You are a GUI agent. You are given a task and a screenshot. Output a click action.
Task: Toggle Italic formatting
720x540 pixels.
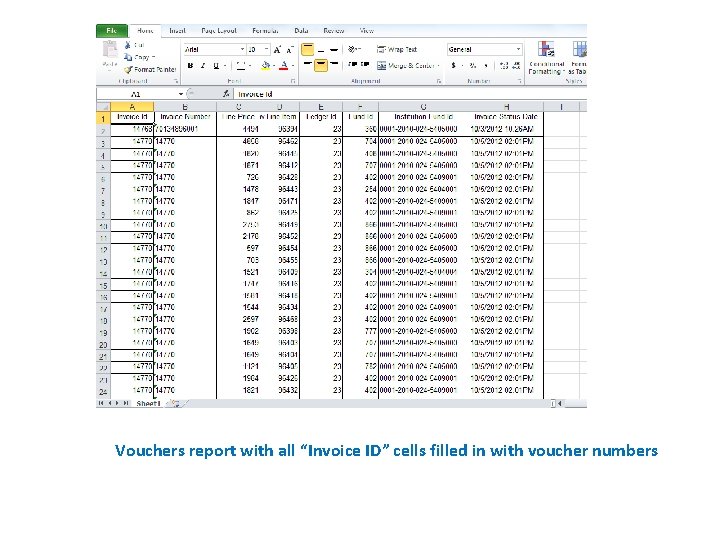click(202, 66)
